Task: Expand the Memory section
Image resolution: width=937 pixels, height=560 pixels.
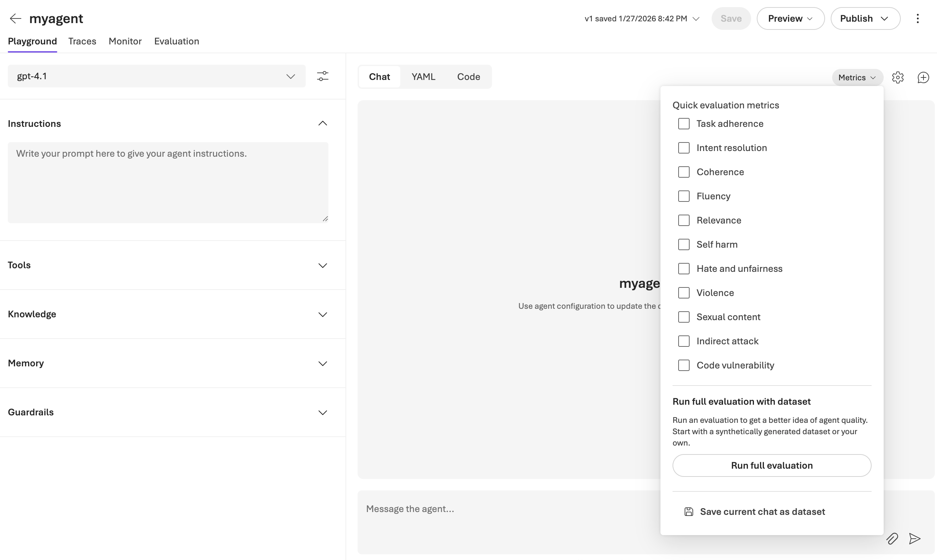Action: coord(323,364)
